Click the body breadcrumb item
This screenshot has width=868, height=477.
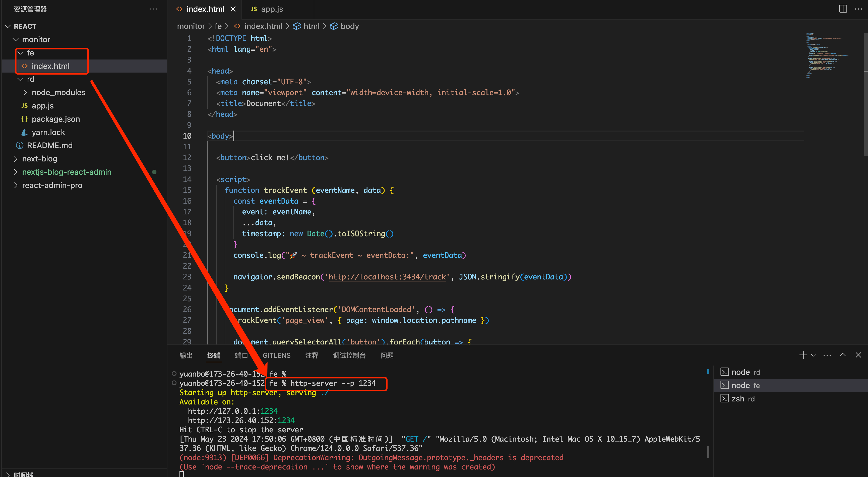[349, 26]
